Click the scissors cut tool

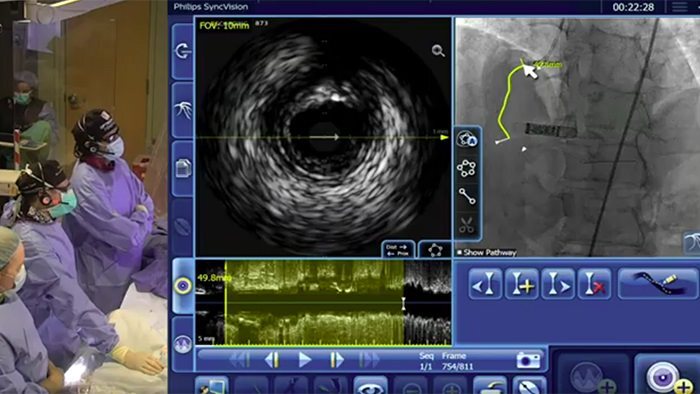click(x=467, y=225)
